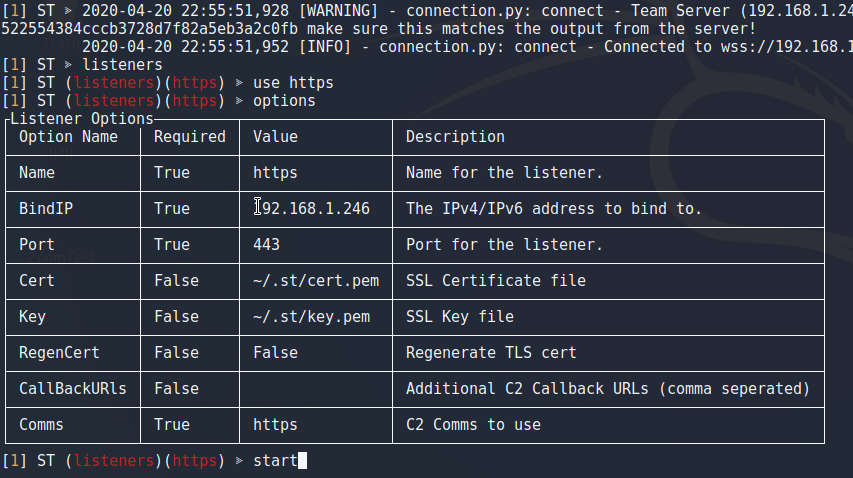Image resolution: width=853 pixels, height=478 pixels.
Task: Select the 'Description' column header
Action: [x=455, y=136]
